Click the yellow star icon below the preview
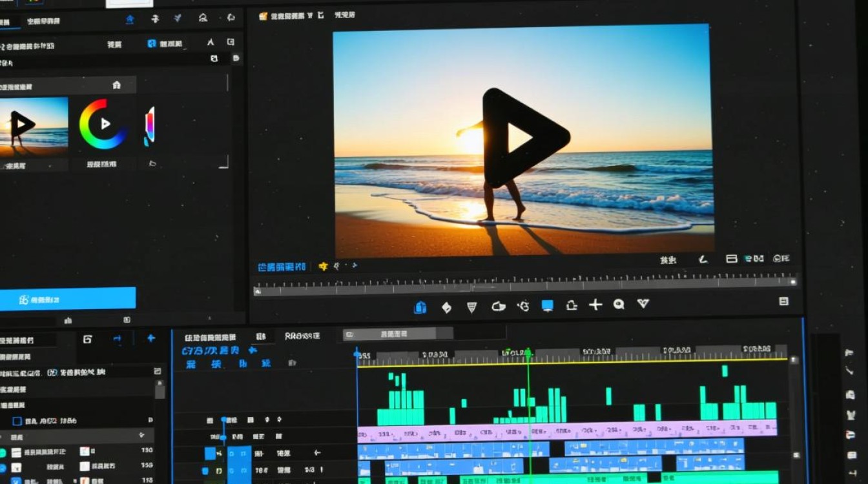 coord(324,266)
